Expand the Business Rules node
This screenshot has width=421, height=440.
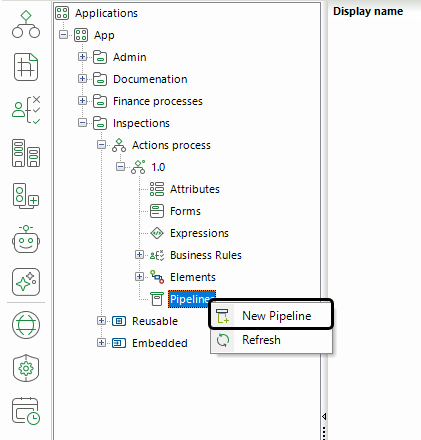139,255
